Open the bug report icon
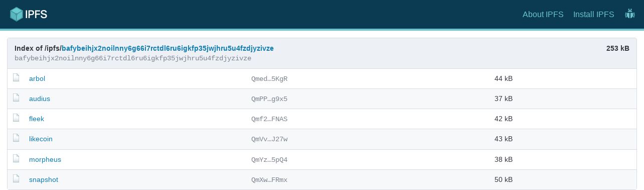 (x=630, y=14)
